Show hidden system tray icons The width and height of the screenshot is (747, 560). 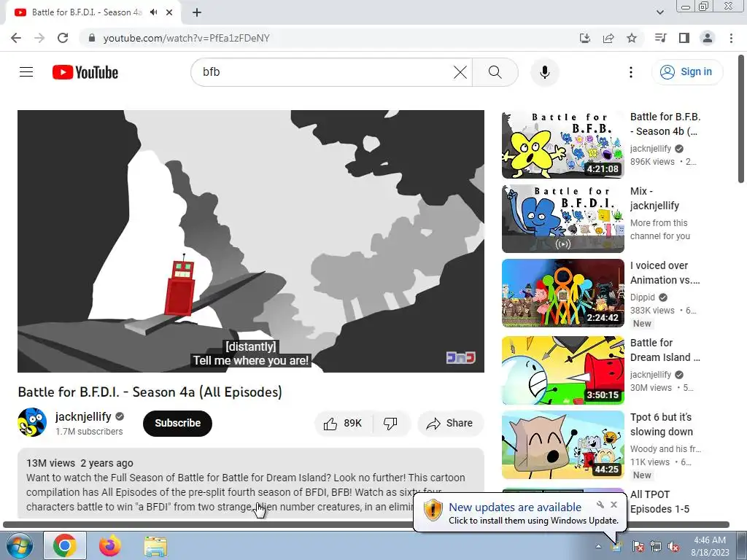pyautogui.click(x=598, y=546)
